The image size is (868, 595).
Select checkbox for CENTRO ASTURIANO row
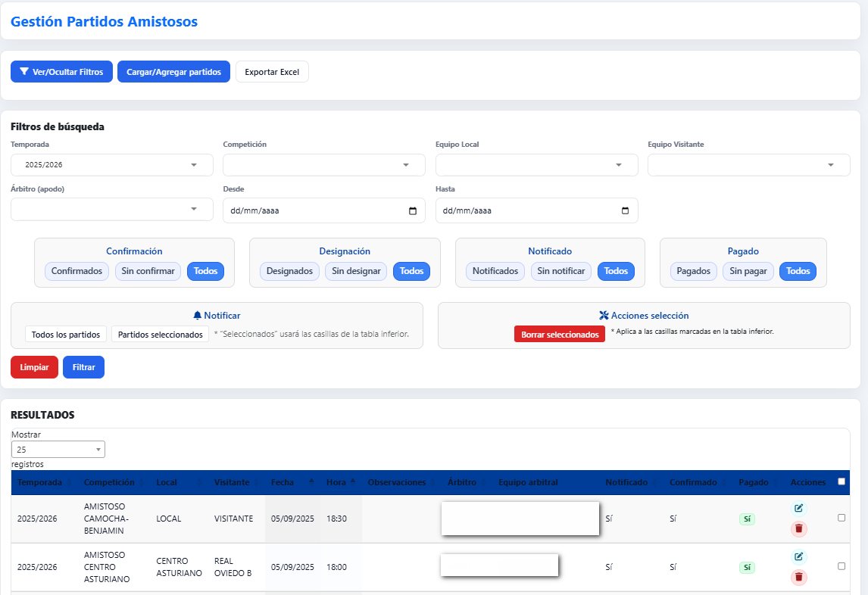click(841, 566)
